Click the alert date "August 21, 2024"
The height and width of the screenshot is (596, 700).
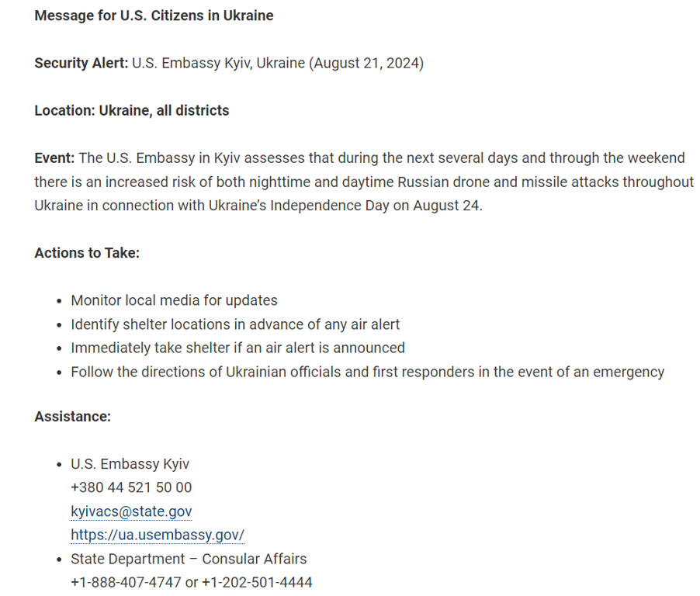click(366, 63)
